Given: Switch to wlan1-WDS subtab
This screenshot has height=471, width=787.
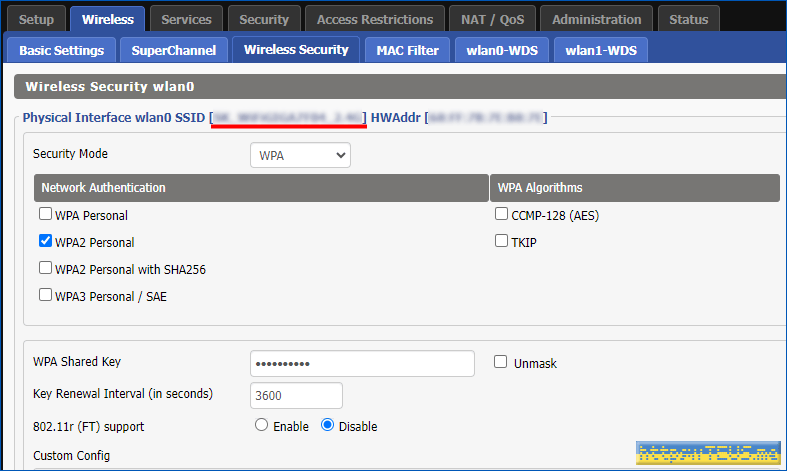Looking at the screenshot, I should pos(600,50).
